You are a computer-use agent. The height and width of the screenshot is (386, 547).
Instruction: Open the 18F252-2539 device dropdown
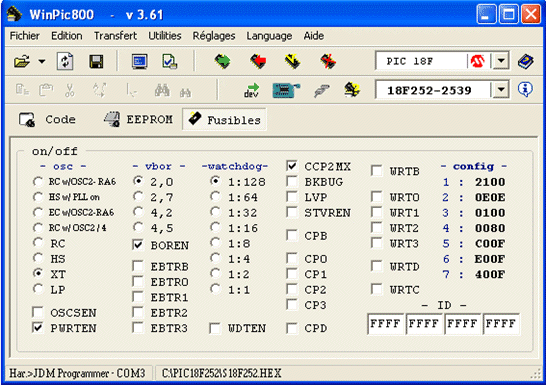click(x=501, y=90)
